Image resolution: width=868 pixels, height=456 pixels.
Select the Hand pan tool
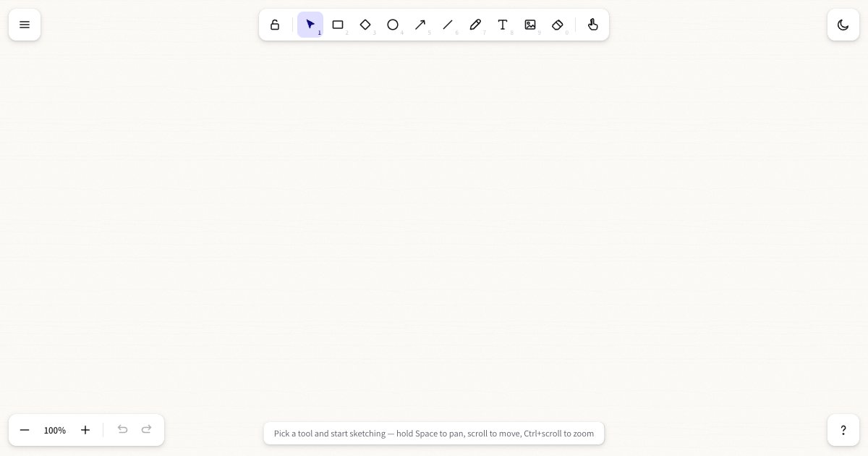tap(593, 25)
